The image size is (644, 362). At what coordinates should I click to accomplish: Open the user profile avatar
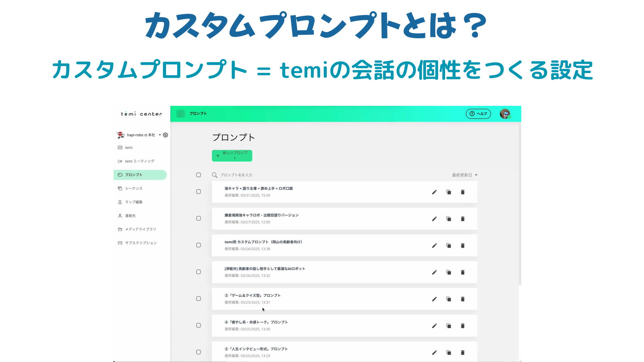505,114
